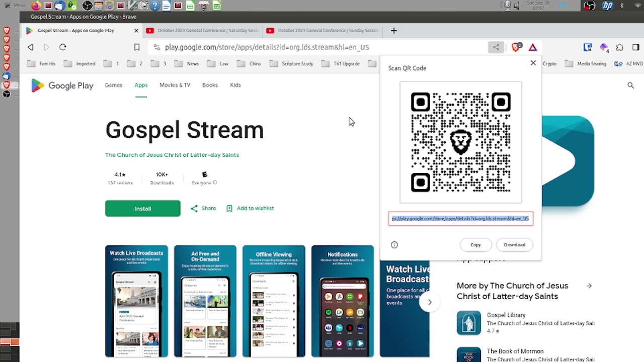Open the Brave Rewards triangle icon

coord(533,47)
